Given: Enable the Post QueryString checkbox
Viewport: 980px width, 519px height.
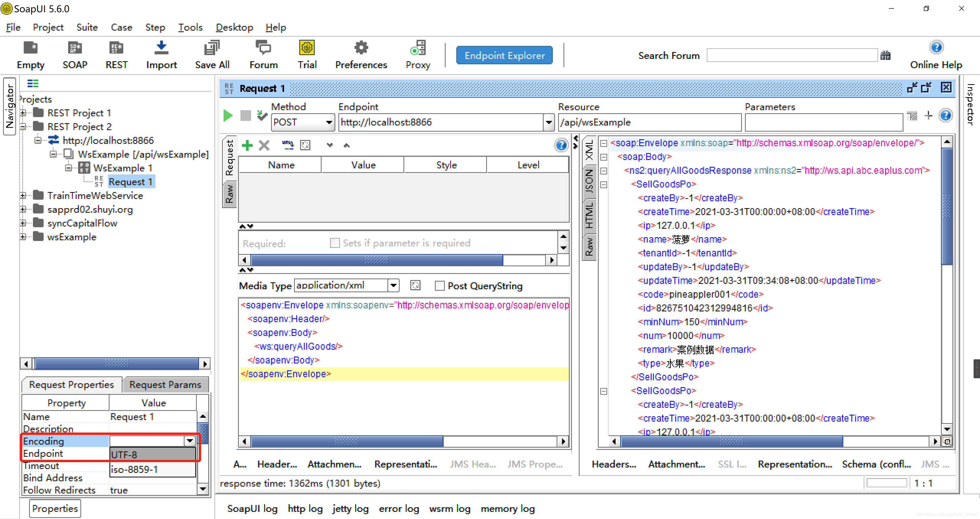Looking at the screenshot, I should [x=439, y=286].
